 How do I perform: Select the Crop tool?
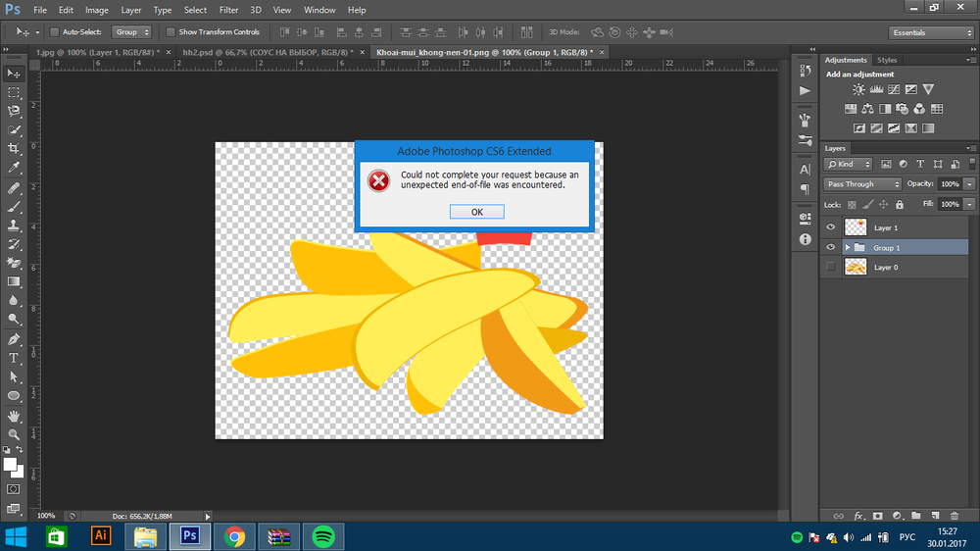tap(14, 149)
